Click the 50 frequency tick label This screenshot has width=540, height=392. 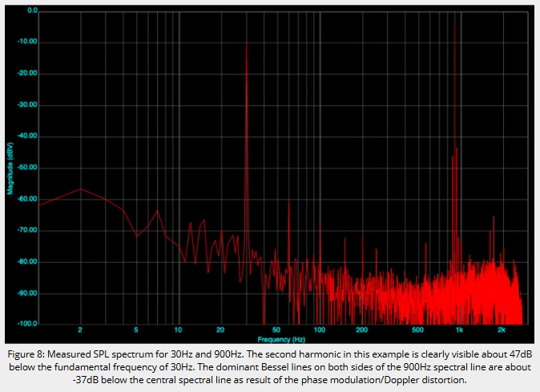click(276, 330)
